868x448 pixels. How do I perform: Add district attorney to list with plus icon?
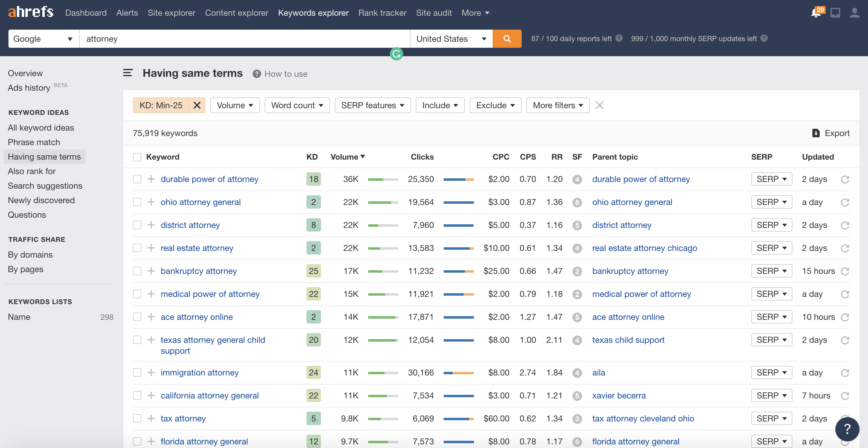151,225
